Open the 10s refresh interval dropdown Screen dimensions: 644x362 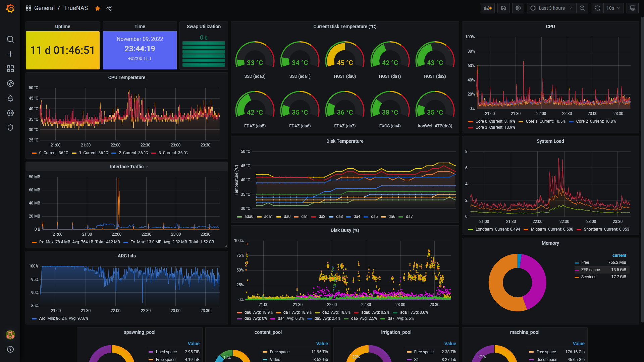613,8
